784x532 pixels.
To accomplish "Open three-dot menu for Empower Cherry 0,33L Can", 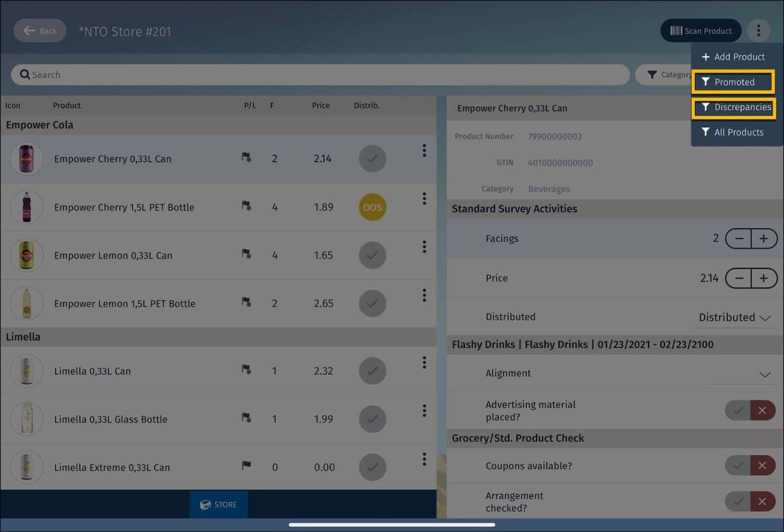I will tap(424, 150).
